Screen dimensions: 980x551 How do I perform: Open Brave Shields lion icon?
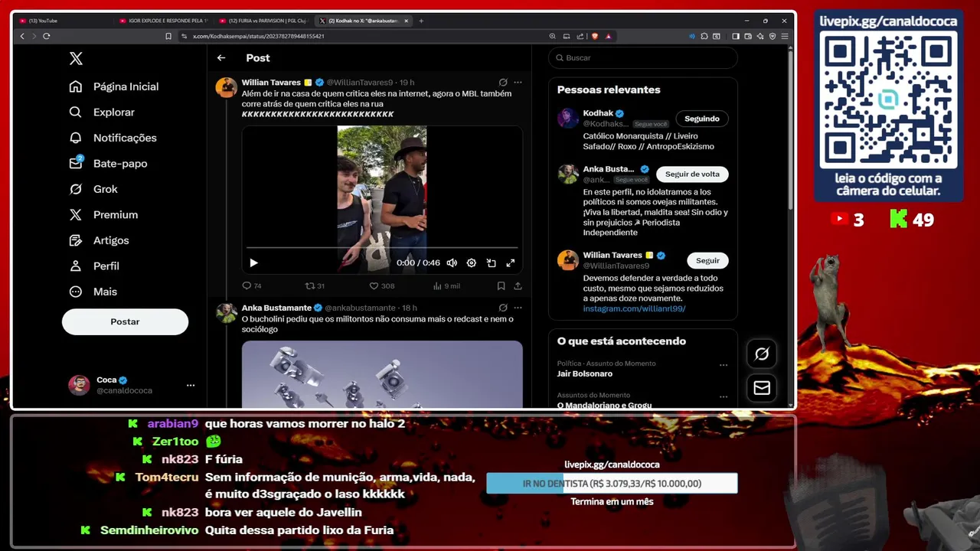tap(595, 36)
